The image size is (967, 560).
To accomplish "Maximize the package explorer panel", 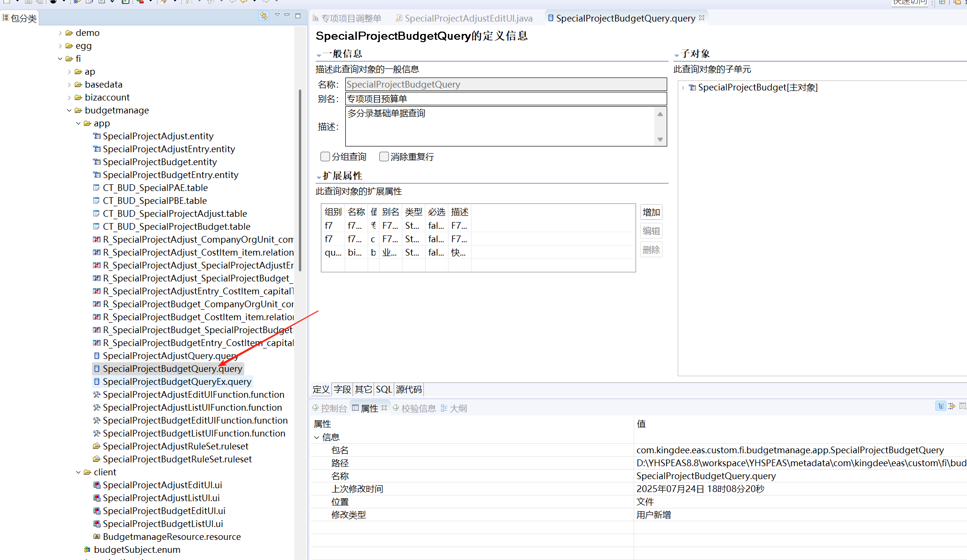I will 298,16.
